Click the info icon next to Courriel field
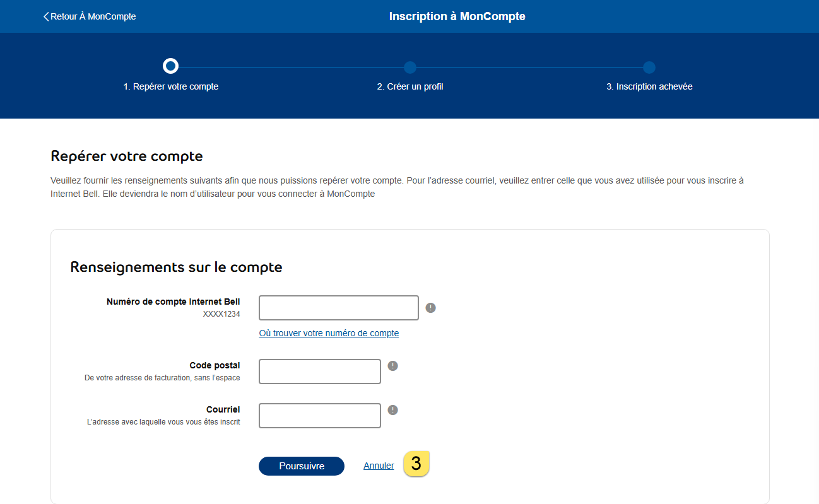This screenshot has width=819, height=504. [x=392, y=410]
